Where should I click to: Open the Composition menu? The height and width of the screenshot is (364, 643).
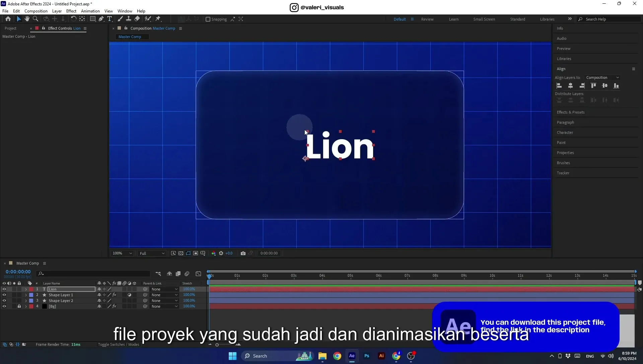point(36,11)
